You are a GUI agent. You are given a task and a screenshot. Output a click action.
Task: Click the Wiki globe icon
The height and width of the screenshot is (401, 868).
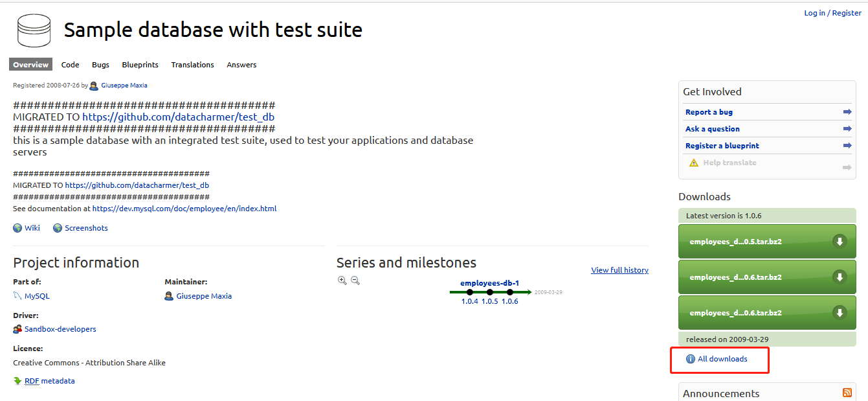point(17,228)
